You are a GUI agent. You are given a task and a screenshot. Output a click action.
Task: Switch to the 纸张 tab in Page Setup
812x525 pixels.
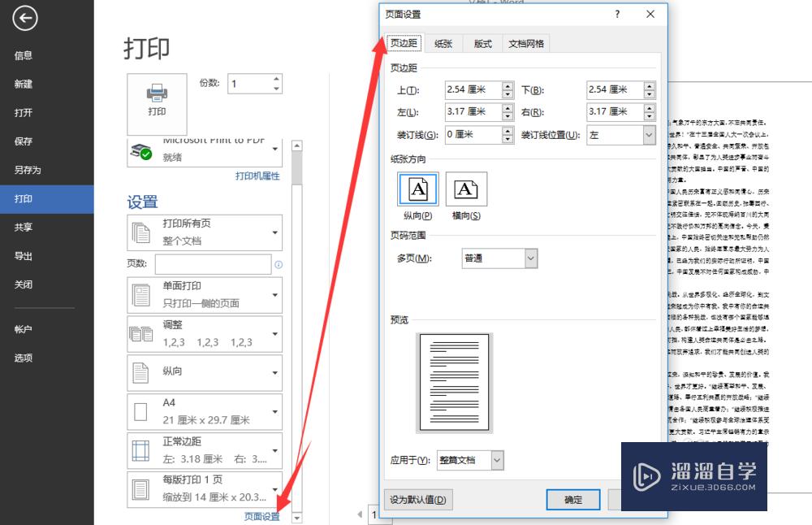coord(443,44)
